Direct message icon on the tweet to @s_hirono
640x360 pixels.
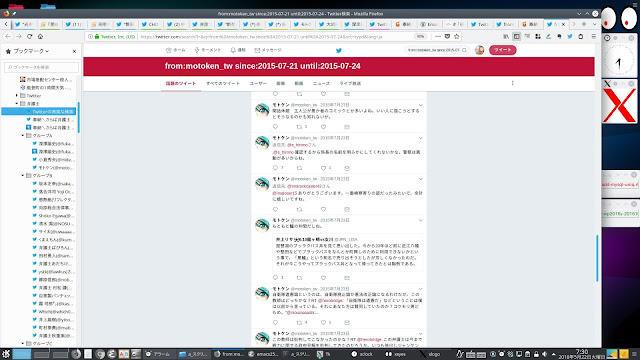click(x=347, y=168)
